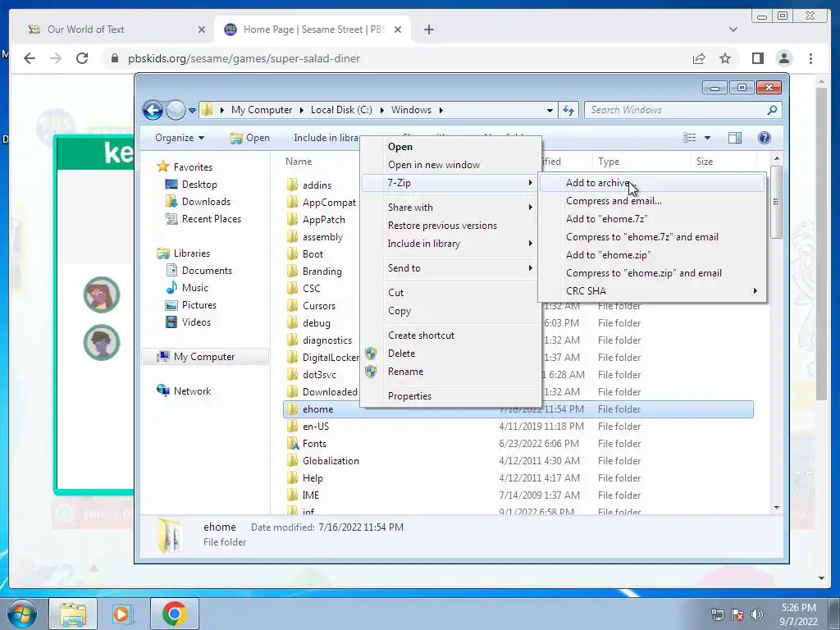Select Compress to "ehome.zip" and email
This screenshot has height=630, width=840.
(652, 273)
